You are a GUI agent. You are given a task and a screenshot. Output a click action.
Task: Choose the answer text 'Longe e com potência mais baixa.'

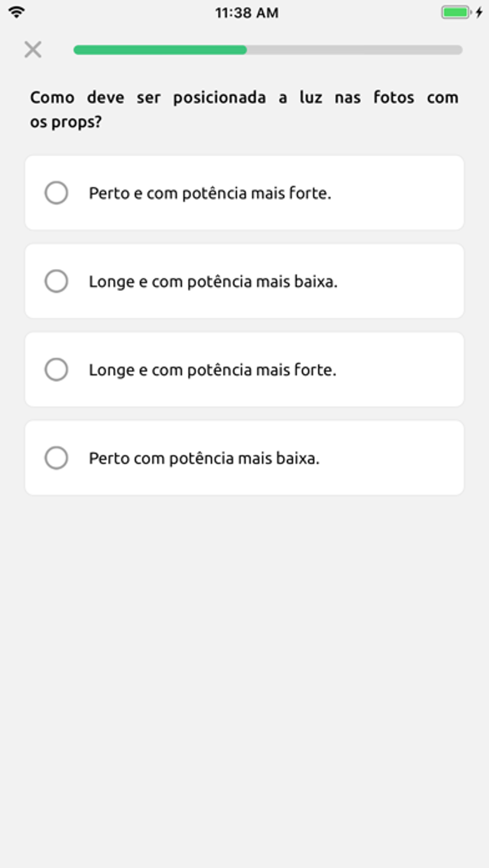[x=213, y=281]
